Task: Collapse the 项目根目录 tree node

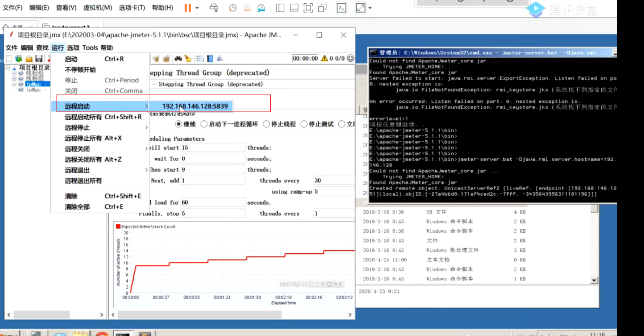Action: coord(7,68)
